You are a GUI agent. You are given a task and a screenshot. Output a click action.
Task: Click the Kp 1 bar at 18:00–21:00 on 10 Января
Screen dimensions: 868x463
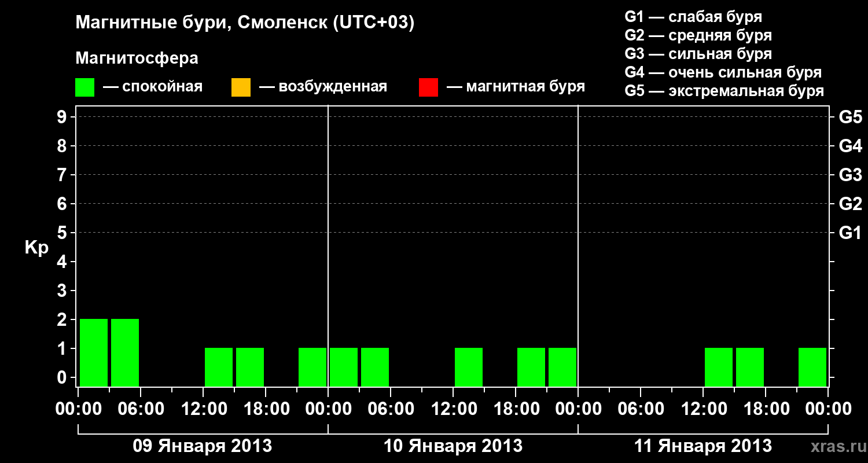point(531,367)
